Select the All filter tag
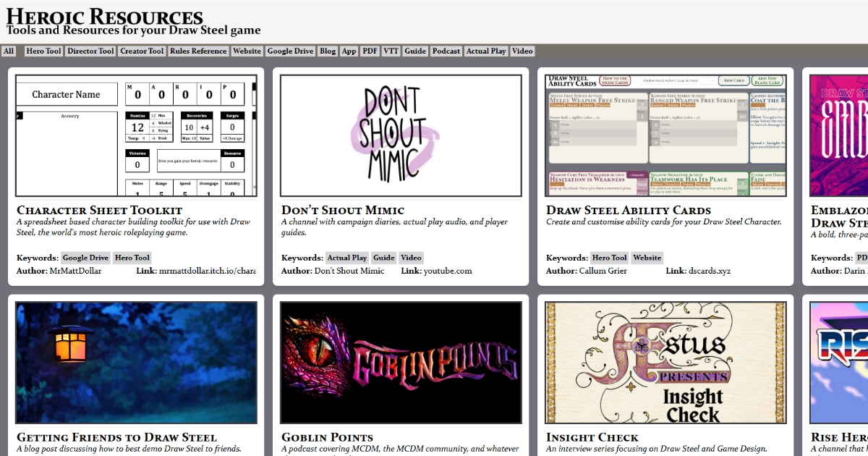The width and height of the screenshot is (868, 456). (9, 51)
